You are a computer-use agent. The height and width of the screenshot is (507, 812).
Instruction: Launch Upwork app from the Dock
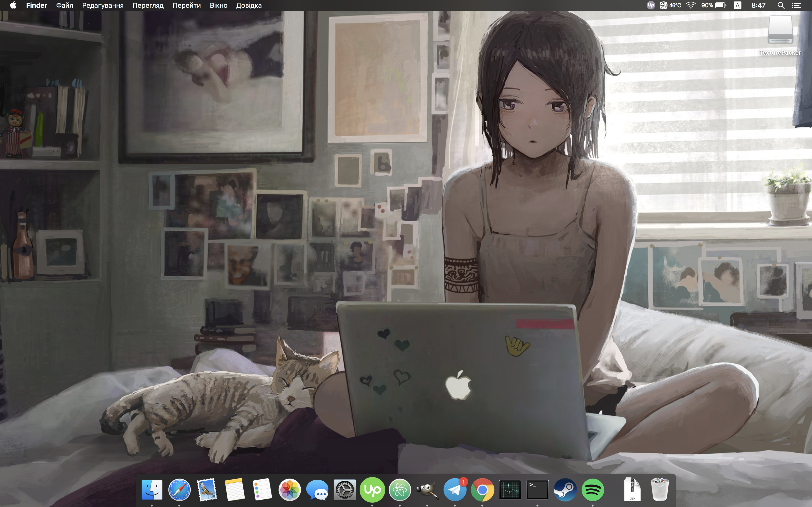pyautogui.click(x=372, y=490)
